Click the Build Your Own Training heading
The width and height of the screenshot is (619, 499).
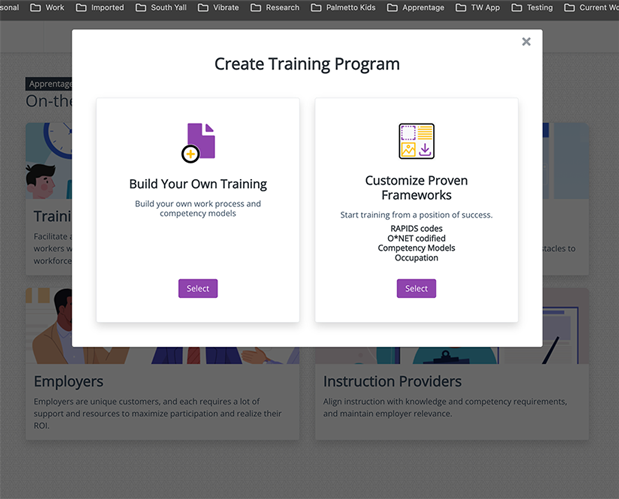pos(198,184)
